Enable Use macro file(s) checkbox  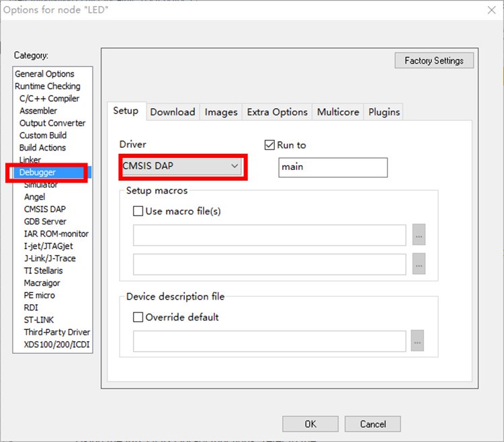point(138,211)
